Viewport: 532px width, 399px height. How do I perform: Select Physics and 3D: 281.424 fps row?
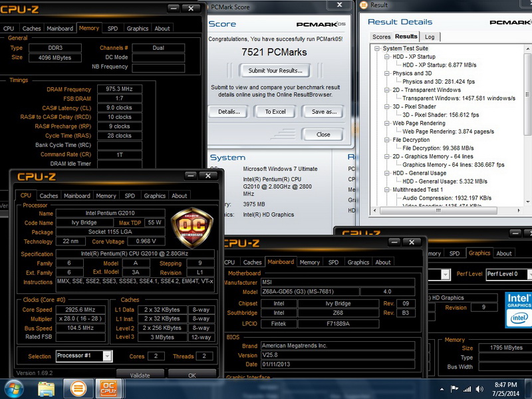pyautogui.click(x=438, y=81)
